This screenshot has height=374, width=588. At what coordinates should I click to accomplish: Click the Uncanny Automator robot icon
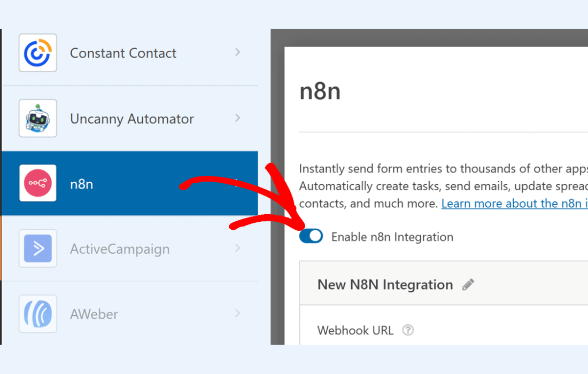(37, 118)
